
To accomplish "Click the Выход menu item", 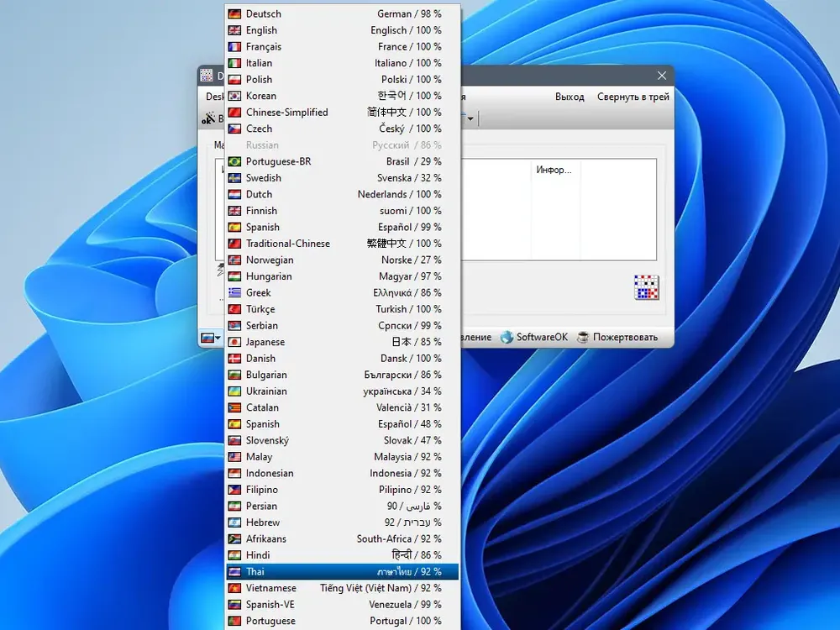I will click(x=570, y=97).
